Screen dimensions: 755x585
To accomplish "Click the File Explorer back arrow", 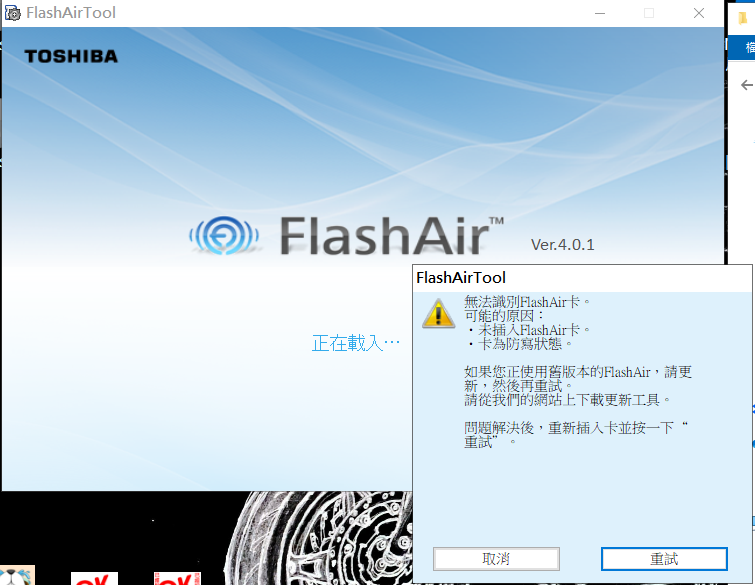I will coord(746,85).
